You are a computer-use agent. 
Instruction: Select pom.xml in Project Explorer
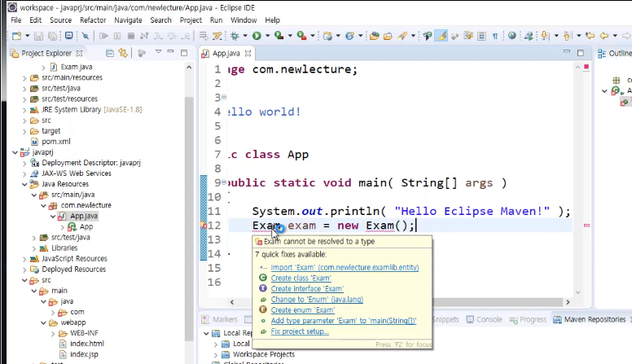56,142
